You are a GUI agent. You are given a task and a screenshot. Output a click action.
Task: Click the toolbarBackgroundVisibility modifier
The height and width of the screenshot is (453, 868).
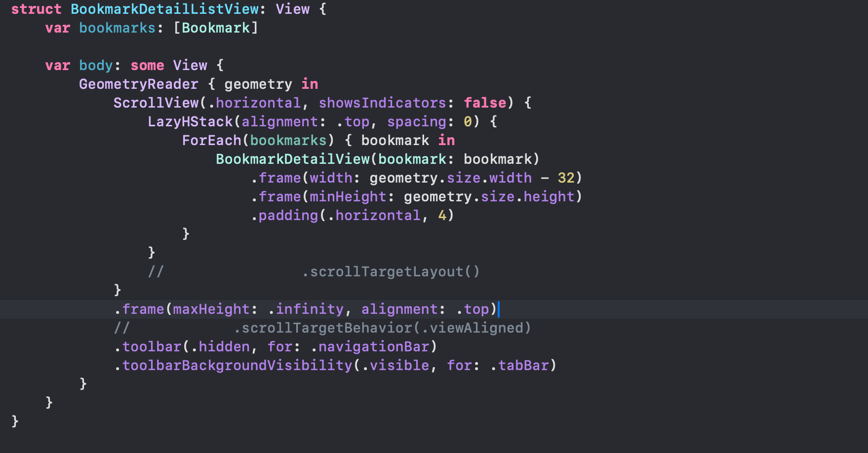coord(237,366)
